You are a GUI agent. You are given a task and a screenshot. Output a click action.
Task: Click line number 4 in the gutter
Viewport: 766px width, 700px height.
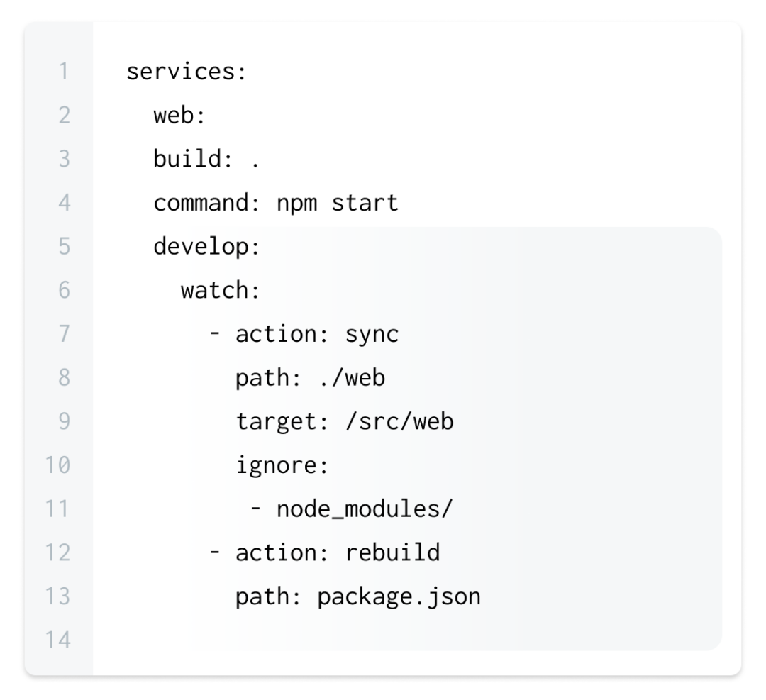tap(64, 204)
